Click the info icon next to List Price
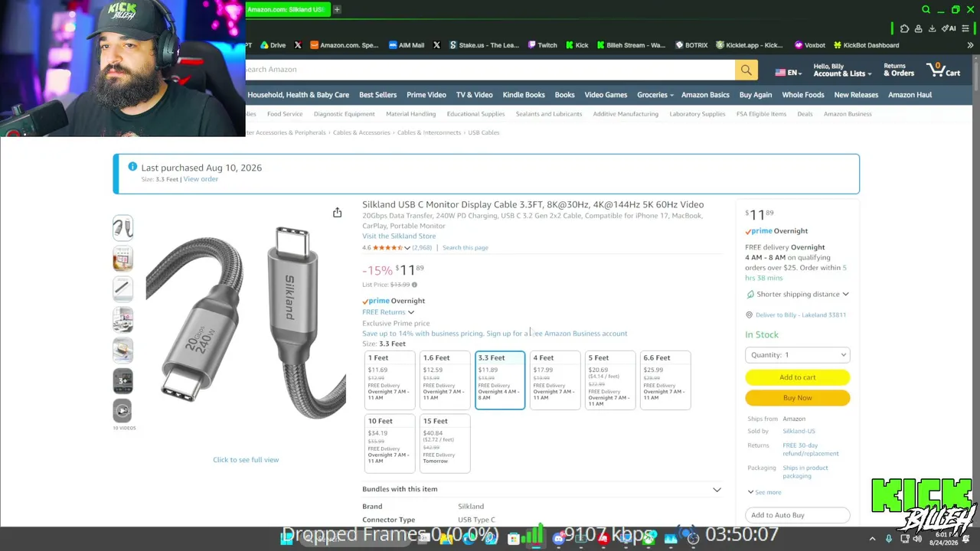Image resolution: width=980 pixels, height=551 pixels. pyautogui.click(x=414, y=285)
